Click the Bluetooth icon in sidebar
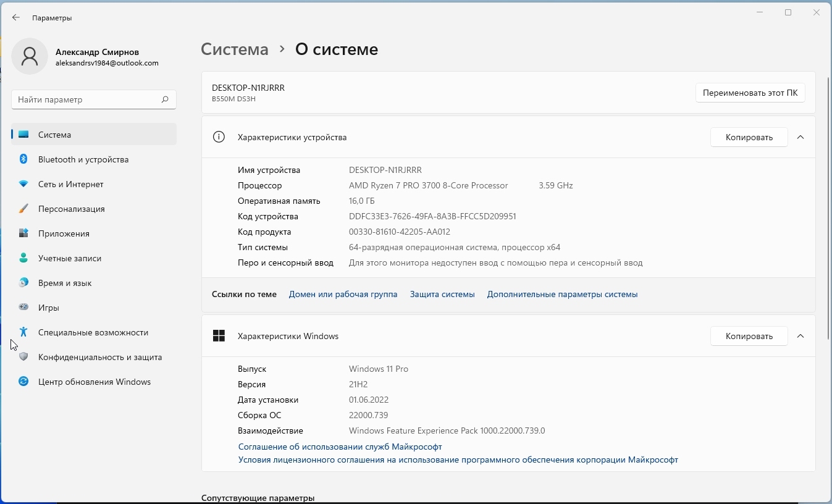This screenshot has height=504, width=832. [x=23, y=159]
